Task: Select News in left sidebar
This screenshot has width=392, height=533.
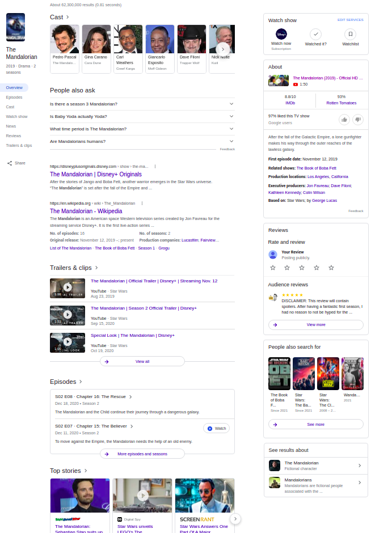Action: pyautogui.click(x=11, y=126)
